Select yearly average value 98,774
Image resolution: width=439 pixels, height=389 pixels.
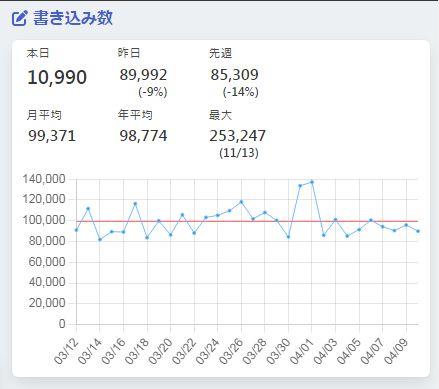(143, 136)
